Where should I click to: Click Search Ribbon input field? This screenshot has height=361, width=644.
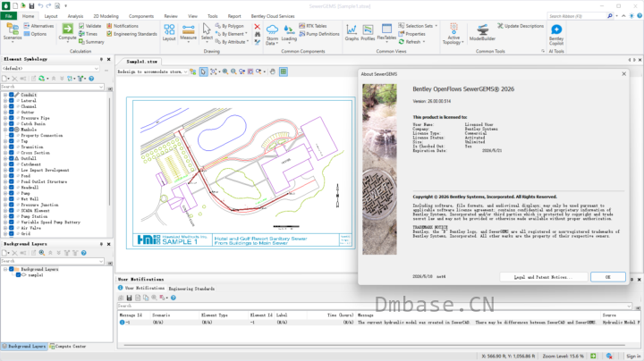pos(577,16)
